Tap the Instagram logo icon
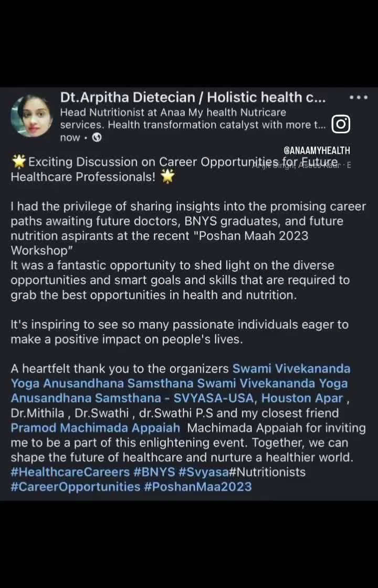 click(341, 124)
